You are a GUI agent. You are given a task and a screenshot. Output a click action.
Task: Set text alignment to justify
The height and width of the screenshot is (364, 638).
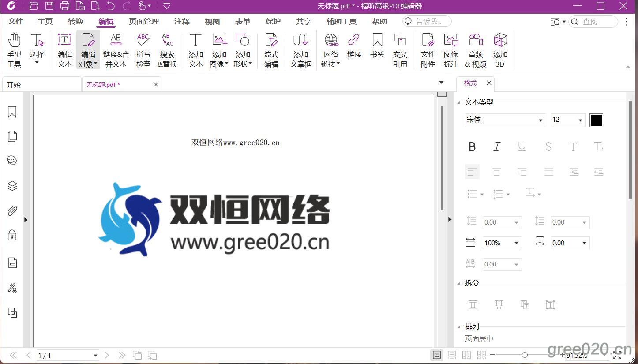[549, 172]
